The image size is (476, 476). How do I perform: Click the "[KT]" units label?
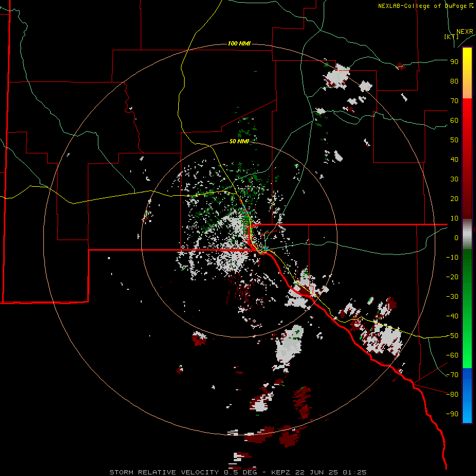(451, 36)
